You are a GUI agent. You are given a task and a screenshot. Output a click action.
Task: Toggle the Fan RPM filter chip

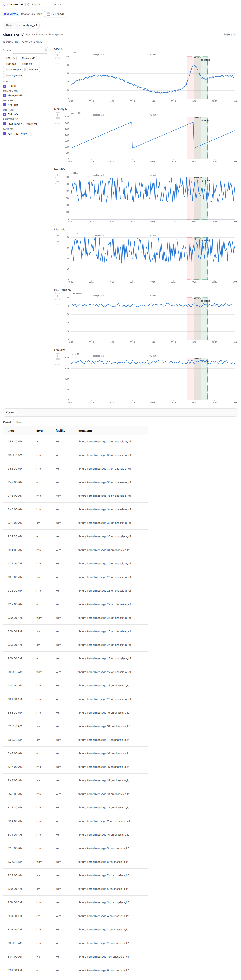(x=32, y=70)
